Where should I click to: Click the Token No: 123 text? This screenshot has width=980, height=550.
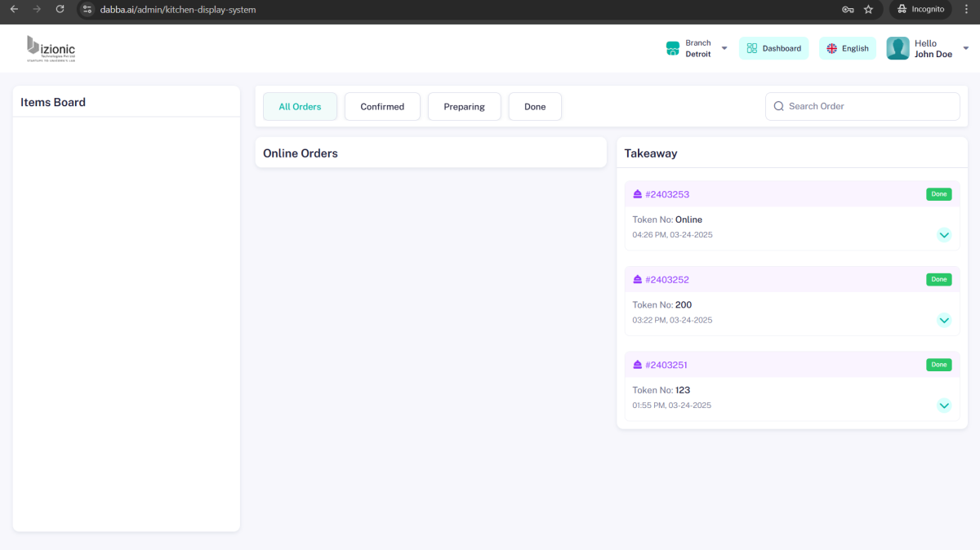[661, 390]
